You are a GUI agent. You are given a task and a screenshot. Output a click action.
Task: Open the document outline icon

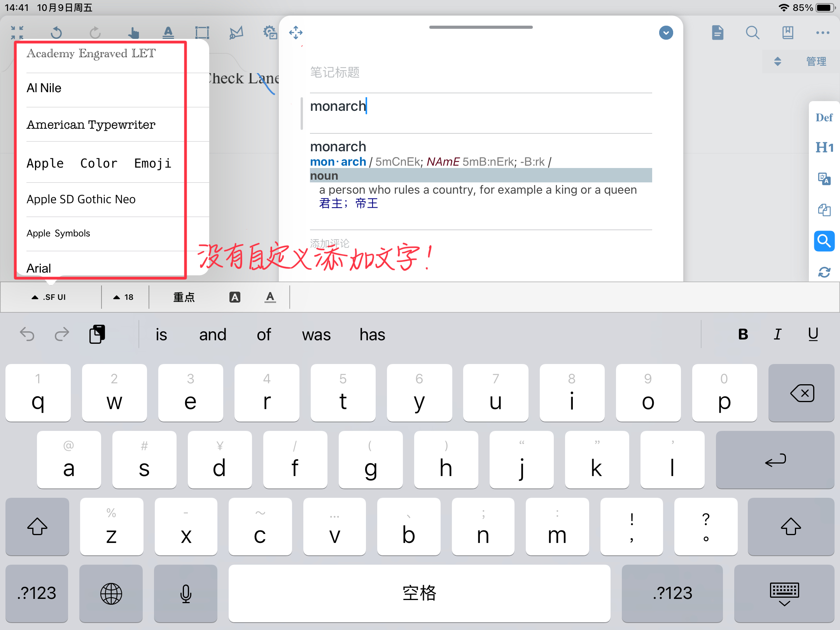click(717, 33)
